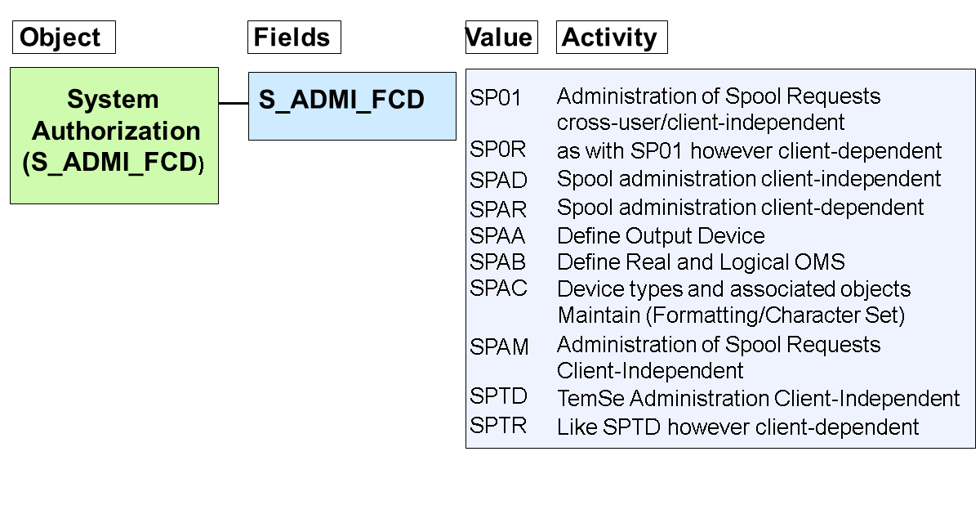Click the Object header label
980x523 pixels.
pyautogui.click(x=63, y=38)
